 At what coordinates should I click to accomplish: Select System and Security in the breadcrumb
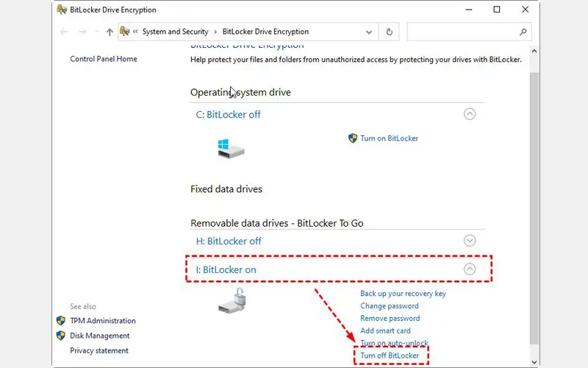pos(175,32)
